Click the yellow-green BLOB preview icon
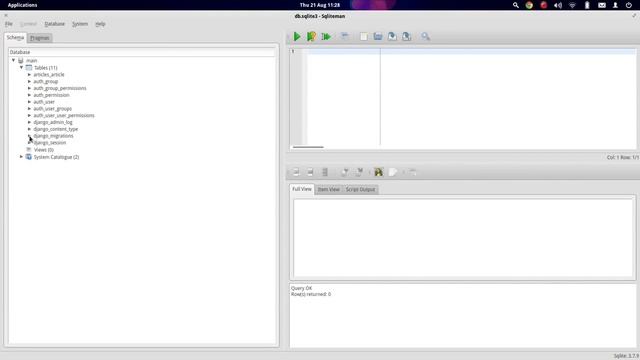The width and height of the screenshot is (640, 360). 378,172
